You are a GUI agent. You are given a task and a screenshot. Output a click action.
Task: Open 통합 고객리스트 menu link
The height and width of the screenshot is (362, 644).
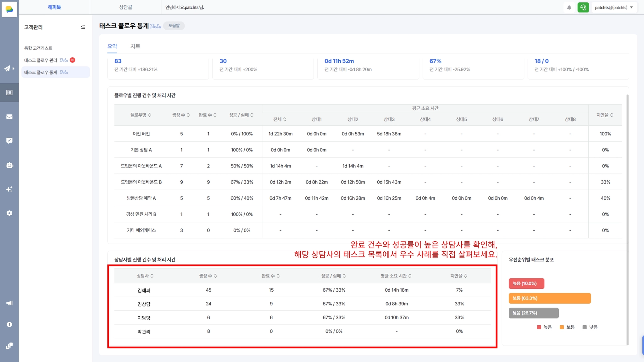point(38,48)
